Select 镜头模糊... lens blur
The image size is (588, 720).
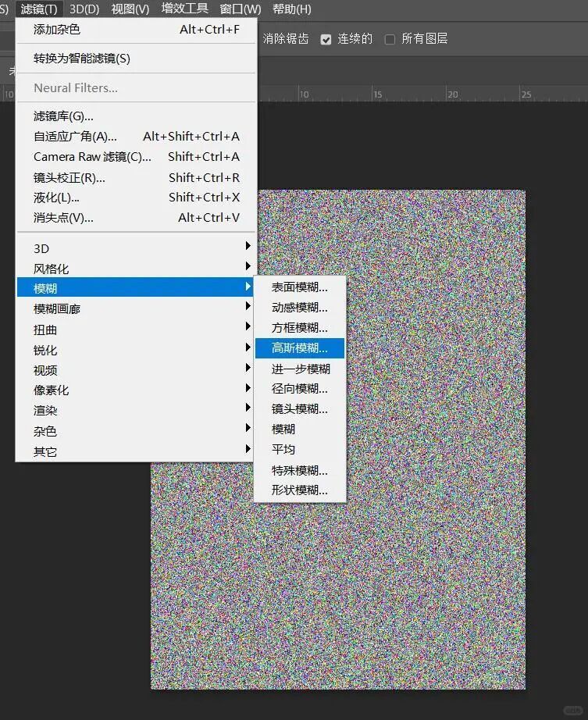[x=300, y=408]
